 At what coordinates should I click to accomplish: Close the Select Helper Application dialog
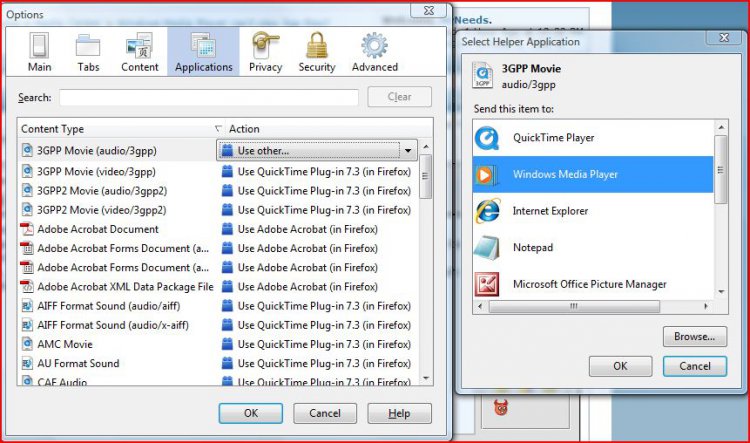pos(724,37)
